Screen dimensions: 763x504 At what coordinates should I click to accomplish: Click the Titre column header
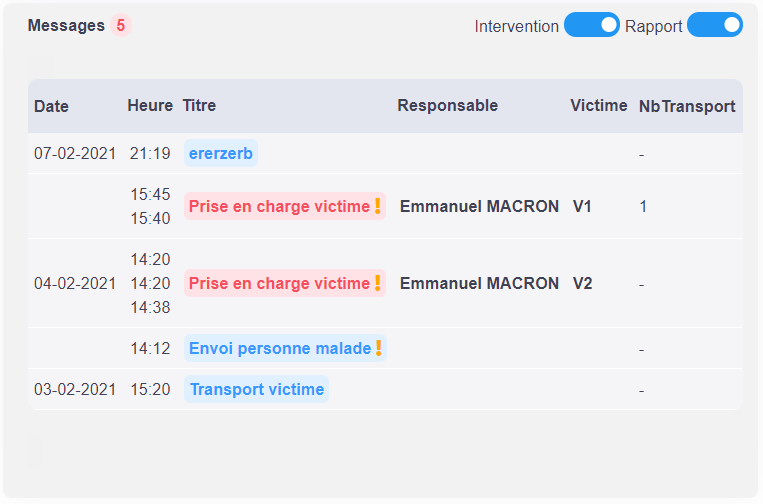point(199,106)
